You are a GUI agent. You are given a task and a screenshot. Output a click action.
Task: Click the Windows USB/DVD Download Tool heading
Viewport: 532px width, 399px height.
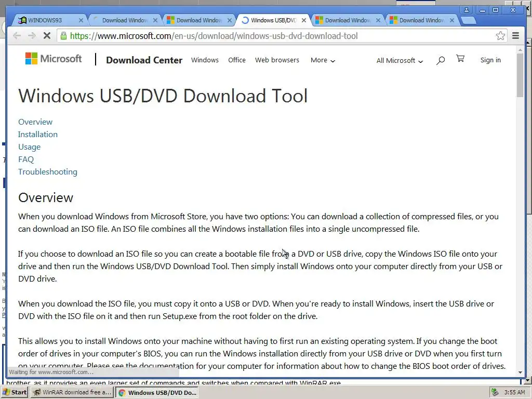163,96
